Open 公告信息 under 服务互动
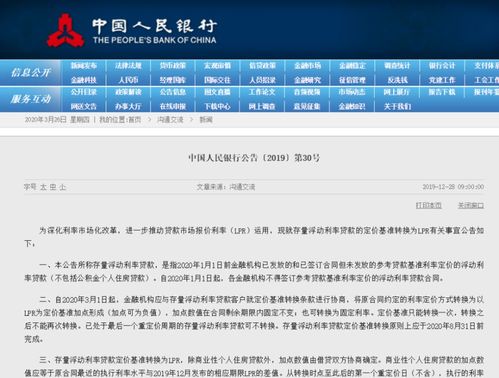The image size is (499, 378). click(x=173, y=92)
